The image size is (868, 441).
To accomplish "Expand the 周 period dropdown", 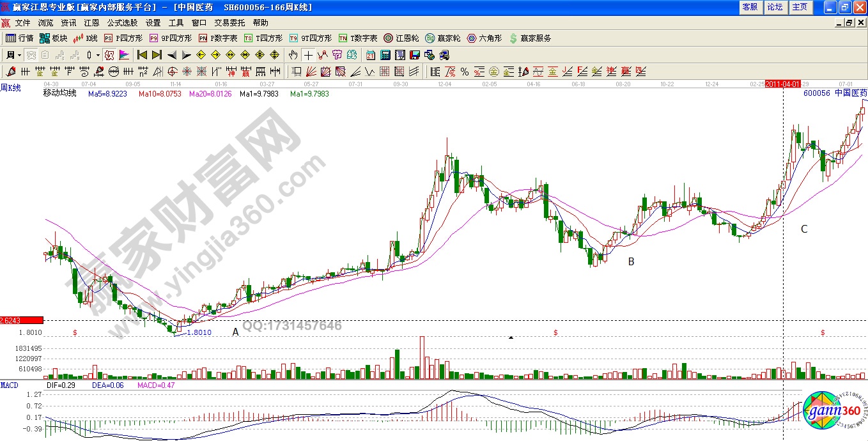I will coord(19,55).
